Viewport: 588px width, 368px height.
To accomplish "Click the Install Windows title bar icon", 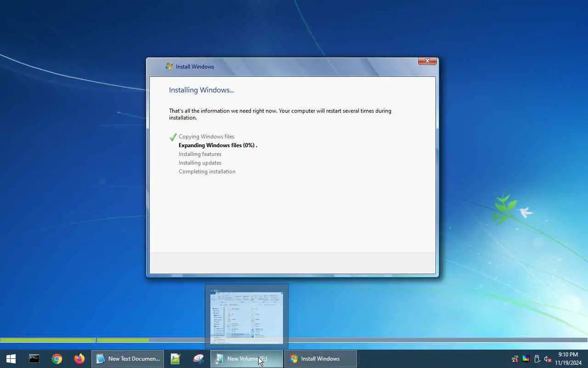I will [169, 66].
